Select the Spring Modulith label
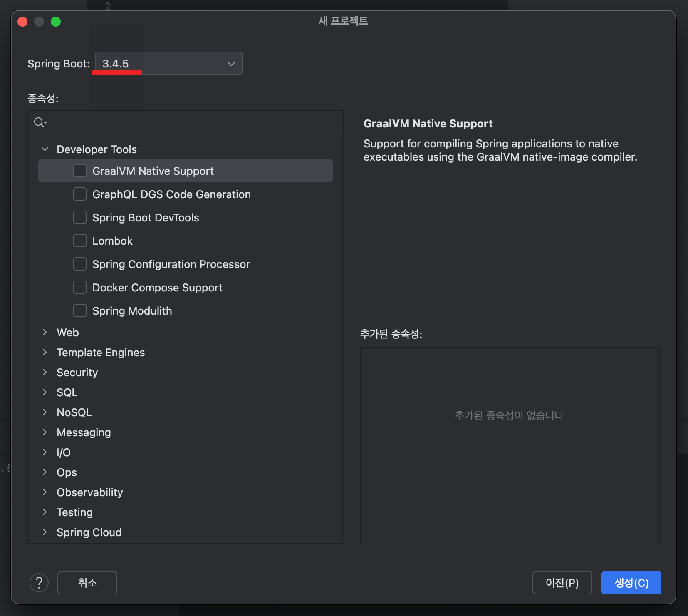The image size is (688, 616). [132, 311]
